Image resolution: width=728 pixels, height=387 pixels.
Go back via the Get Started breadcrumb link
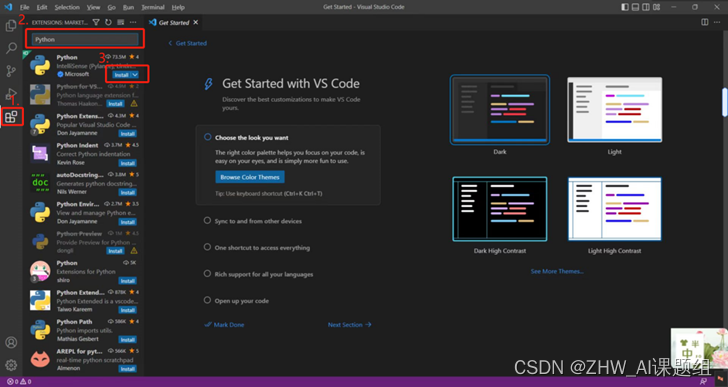[x=188, y=43]
